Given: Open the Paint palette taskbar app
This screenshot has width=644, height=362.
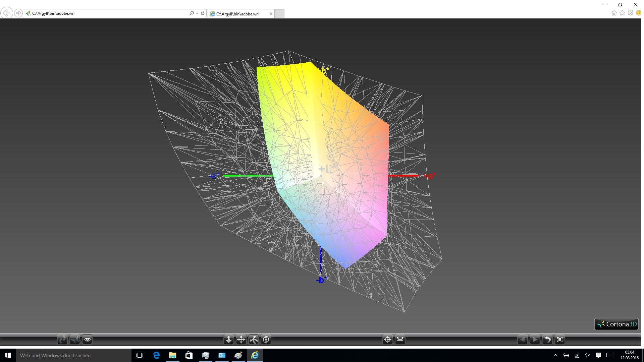Looking at the screenshot, I should click(238, 355).
